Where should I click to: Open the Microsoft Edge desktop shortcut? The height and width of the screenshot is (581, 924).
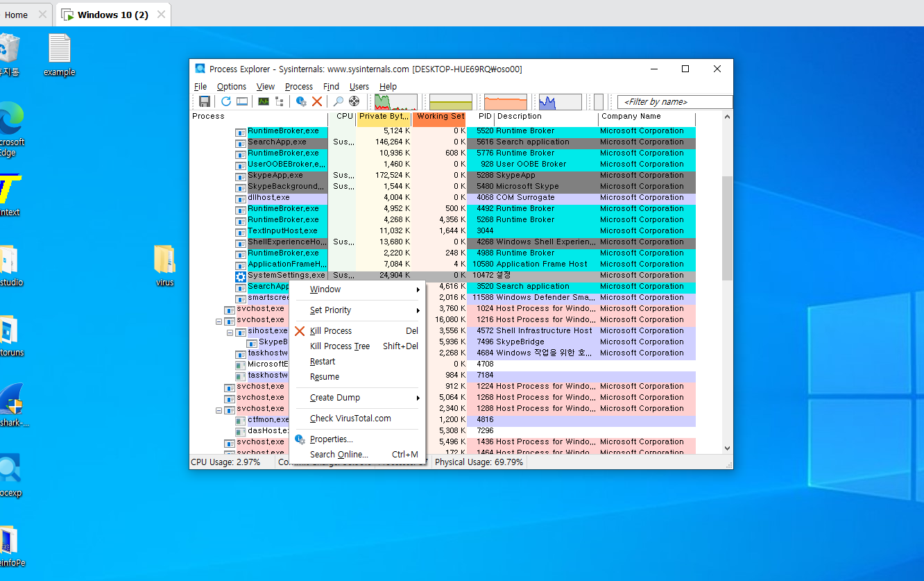[10, 130]
